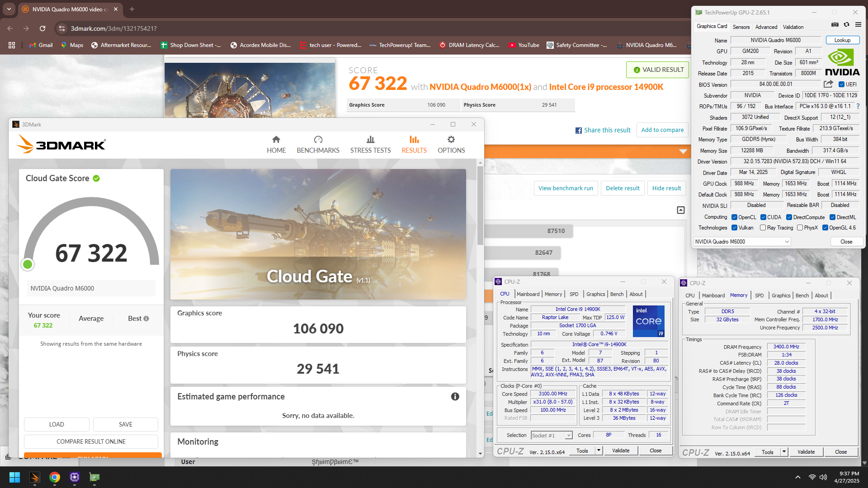Toggle Vulkan checkbox in GPU-Z
This screenshot has width=868, height=488.
click(735, 228)
